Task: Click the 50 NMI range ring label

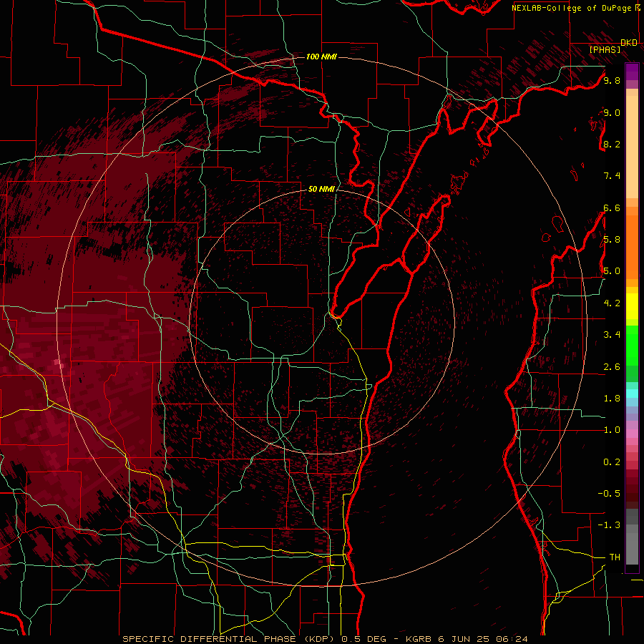Action: pos(321,189)
